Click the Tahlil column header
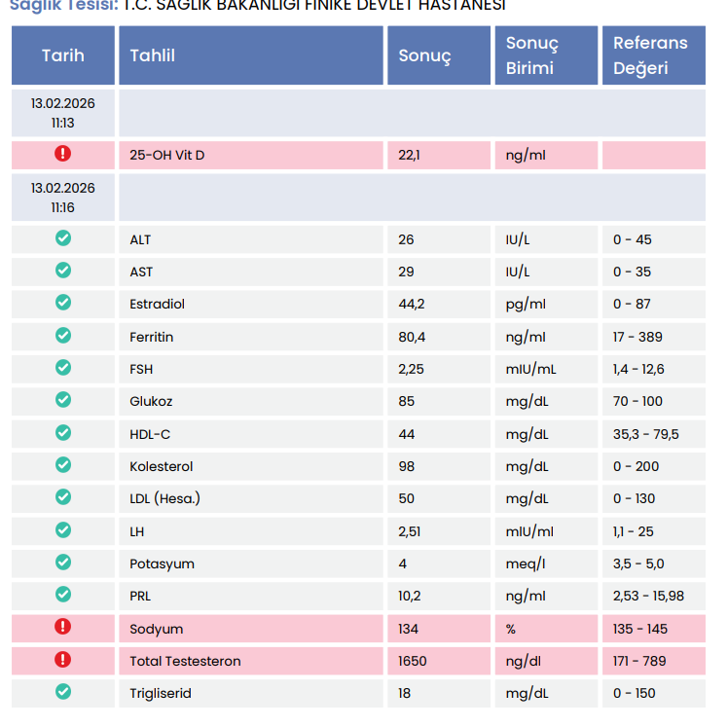 coord(251,55)
